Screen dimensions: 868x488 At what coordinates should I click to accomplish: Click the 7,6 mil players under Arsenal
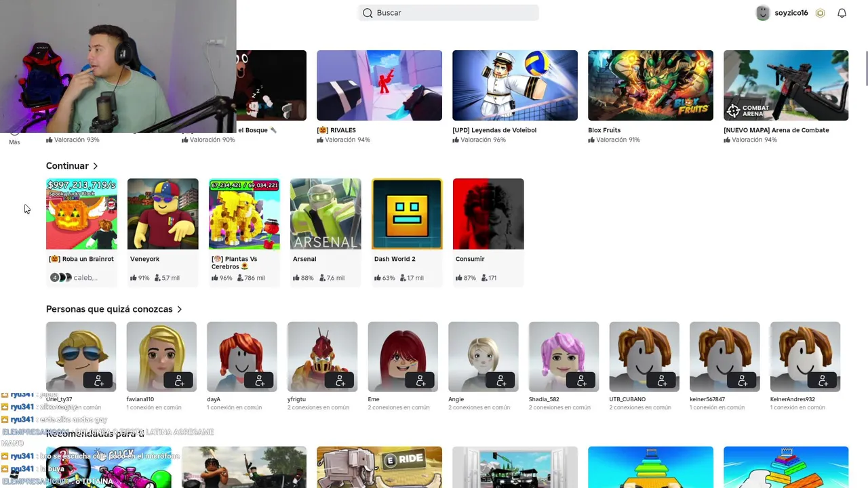331,278
